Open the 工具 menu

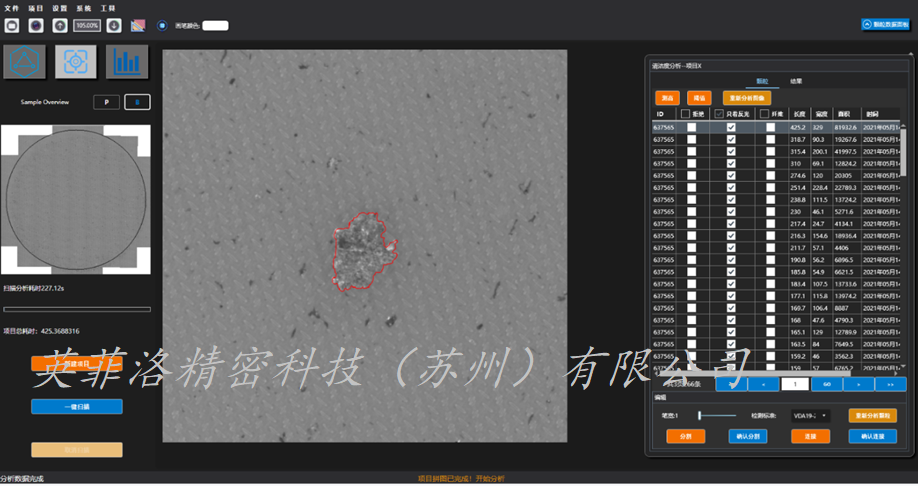107,7
